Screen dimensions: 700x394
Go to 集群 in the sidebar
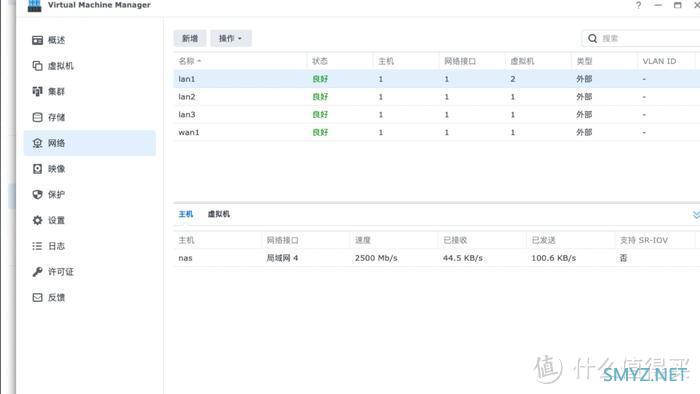click(x=89, y=91)
